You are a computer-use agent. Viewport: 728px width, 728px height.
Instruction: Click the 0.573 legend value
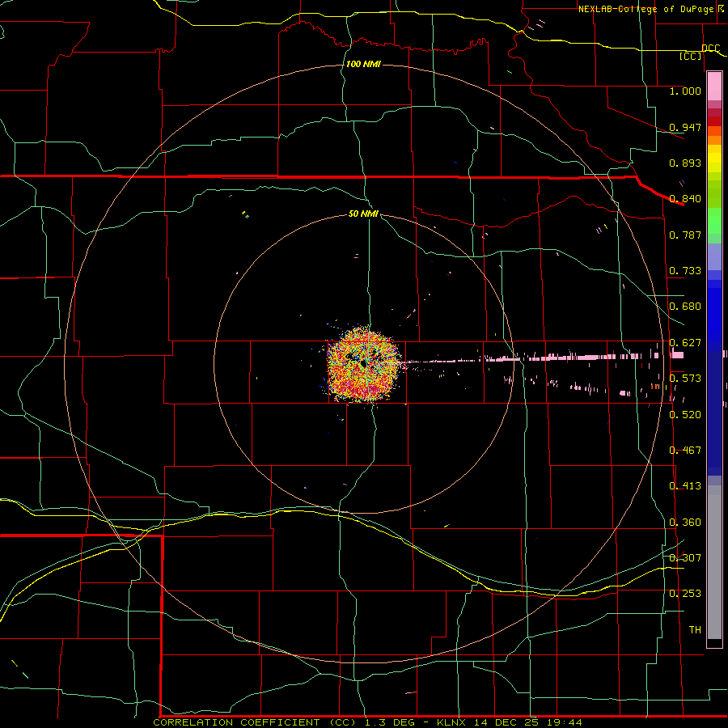[x=685, y=379]
